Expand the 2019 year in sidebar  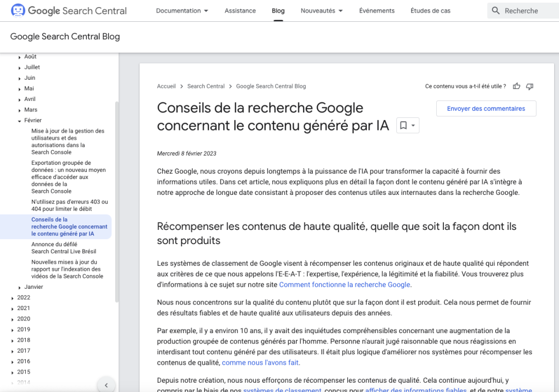pos(13,330)
